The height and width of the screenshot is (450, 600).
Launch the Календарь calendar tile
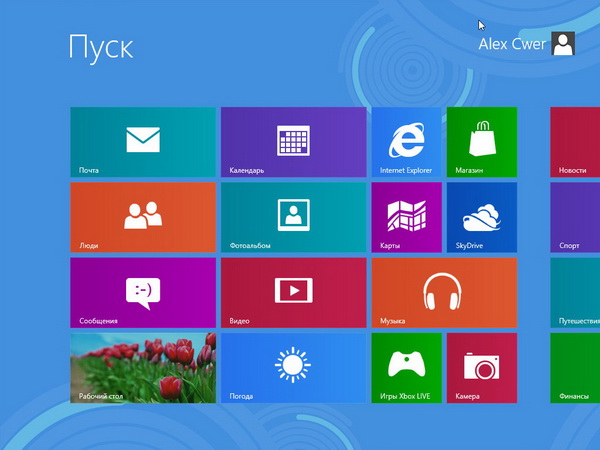tap(293, 142)
